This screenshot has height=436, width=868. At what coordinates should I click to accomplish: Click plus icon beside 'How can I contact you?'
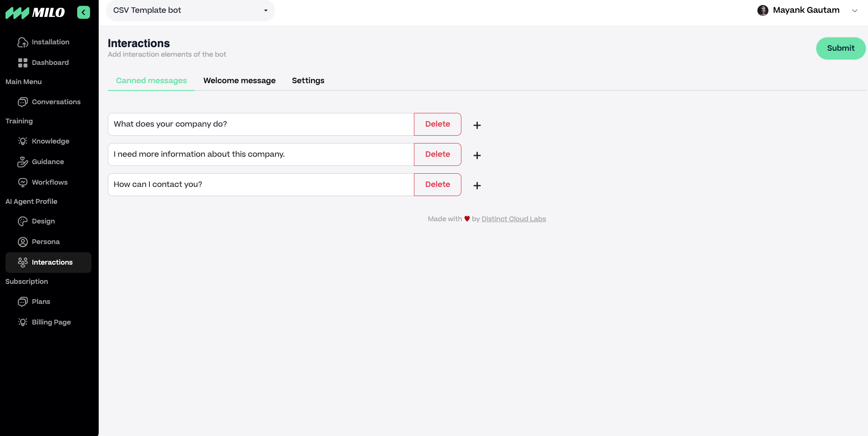[477, 186]
